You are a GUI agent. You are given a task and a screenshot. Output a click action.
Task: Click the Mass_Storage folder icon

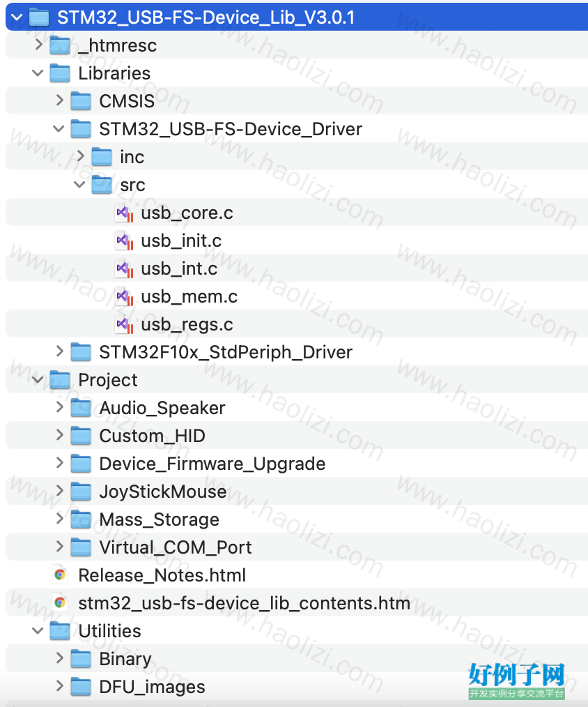81,519
